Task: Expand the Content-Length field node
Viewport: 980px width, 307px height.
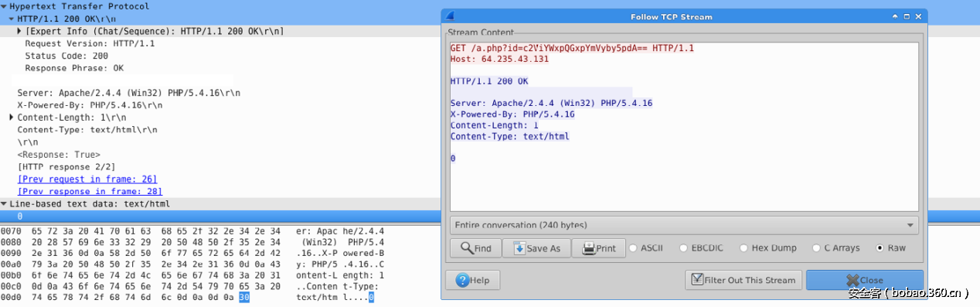Action: point(11,118)
